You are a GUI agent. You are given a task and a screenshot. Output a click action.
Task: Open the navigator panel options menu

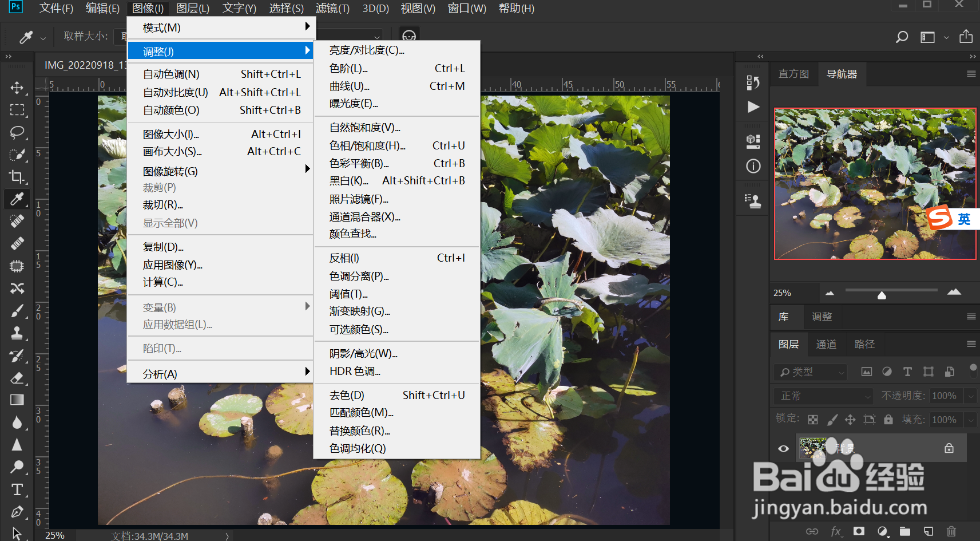coord(971,74)
